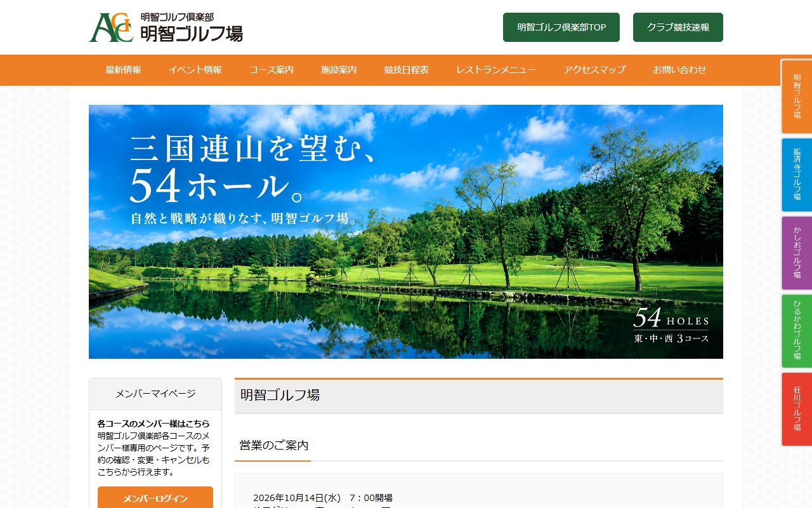Switch to the blue 賑済寺ゴルフ場 side tab

pos(797,175)
